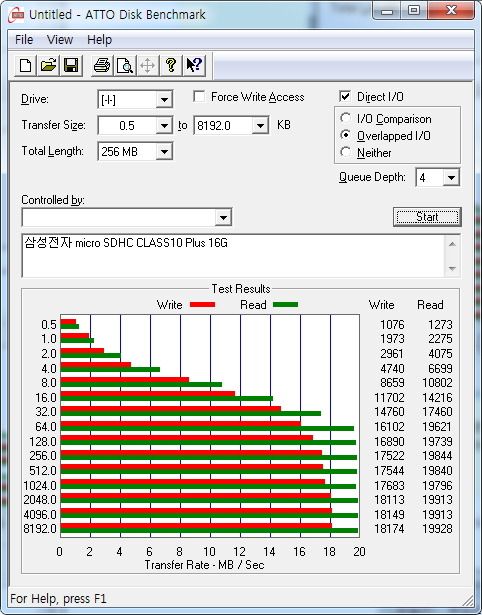Open the File menu
This screenshot has width=482, height=615.
24,40
